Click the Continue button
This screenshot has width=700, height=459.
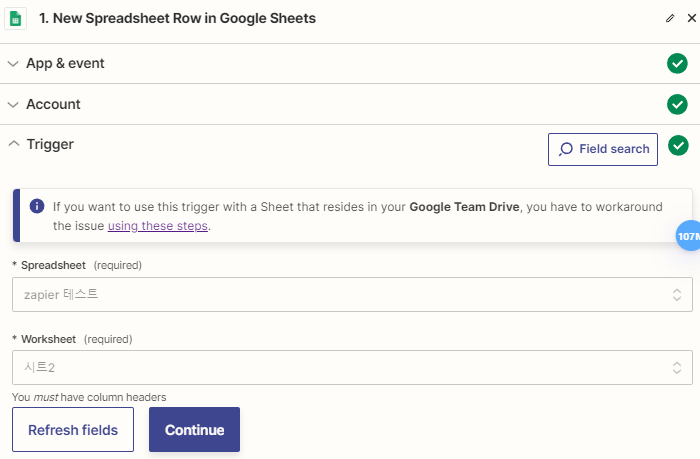tap(194, 430)
